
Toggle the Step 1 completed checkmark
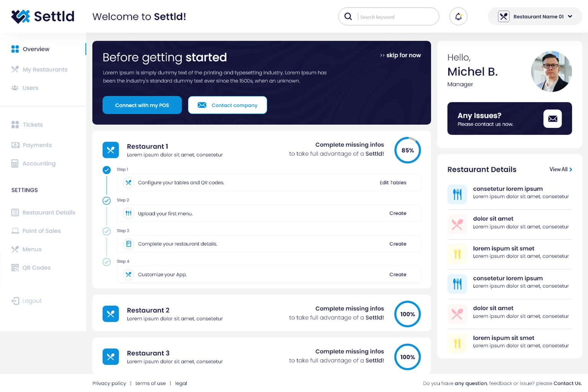107,170
